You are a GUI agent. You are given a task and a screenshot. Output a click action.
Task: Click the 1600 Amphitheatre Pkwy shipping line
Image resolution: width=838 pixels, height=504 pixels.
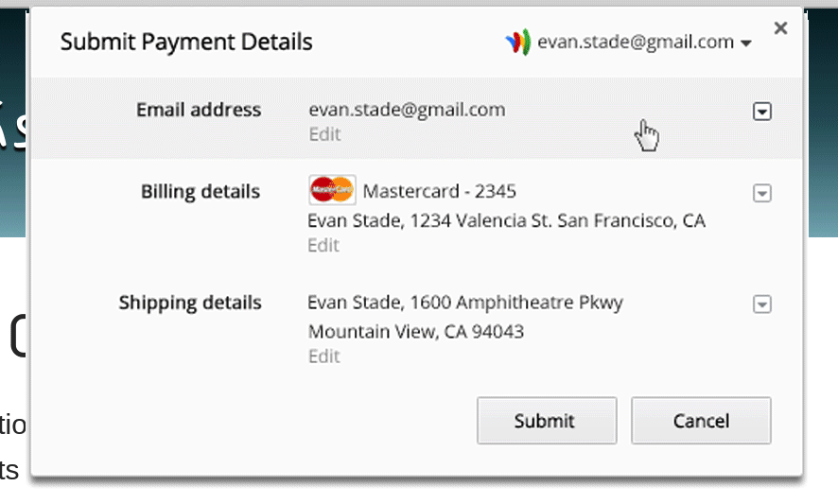(x=465, y=304)
